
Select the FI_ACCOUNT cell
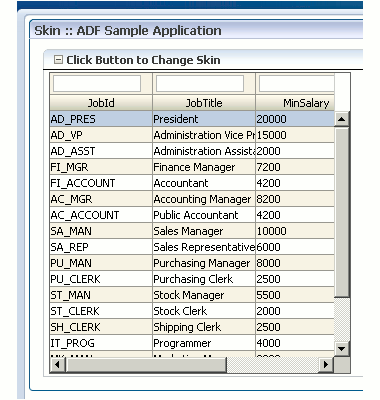(x=101, y=183)
